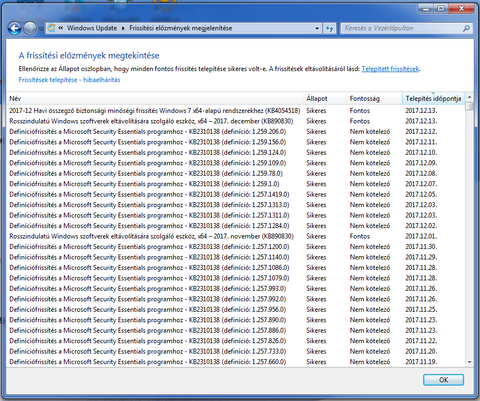This screenshot has height=401, width=480.
Task: Select the definition 1.259.1.0 row
Action: [x=235, y=184]
